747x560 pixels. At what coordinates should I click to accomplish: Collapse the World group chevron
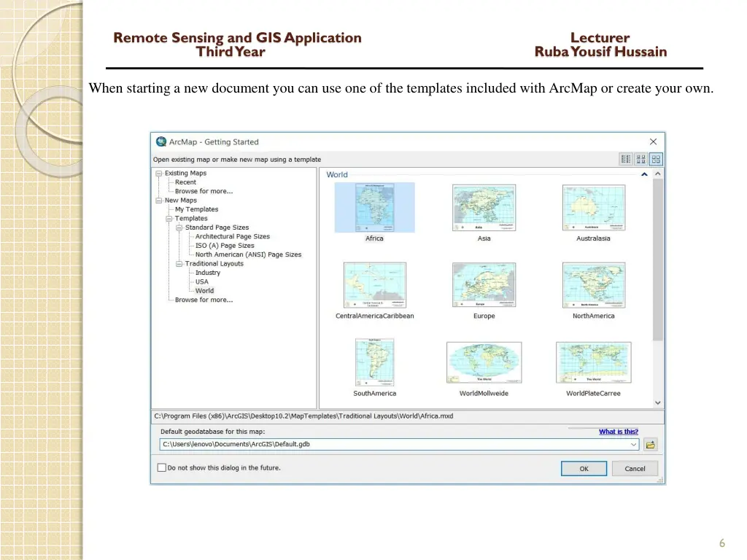[x=644, y=174]
